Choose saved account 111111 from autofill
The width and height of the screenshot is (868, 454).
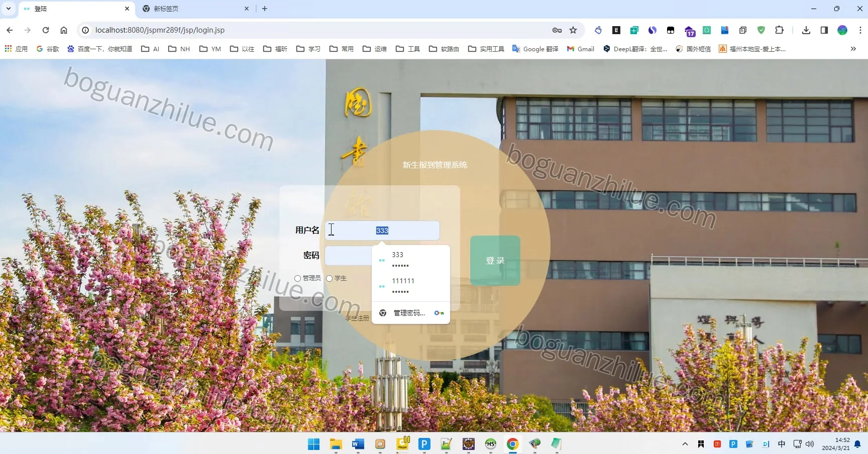point(411,286)
